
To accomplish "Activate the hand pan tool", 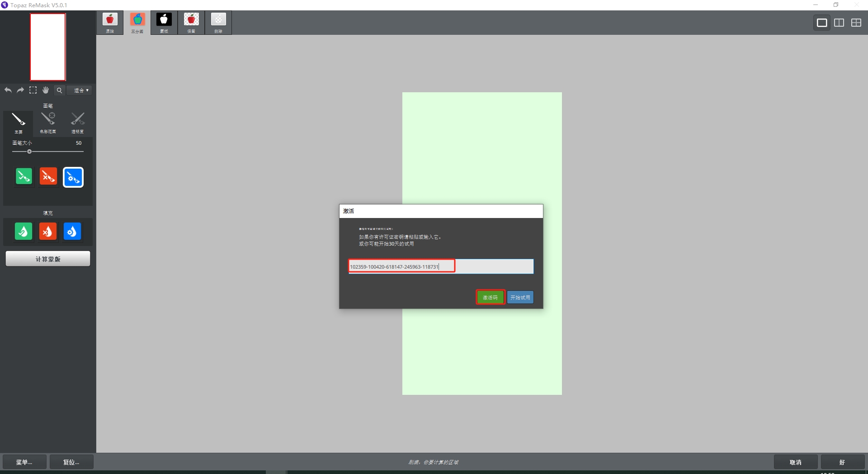I will [x=45, y=90].
